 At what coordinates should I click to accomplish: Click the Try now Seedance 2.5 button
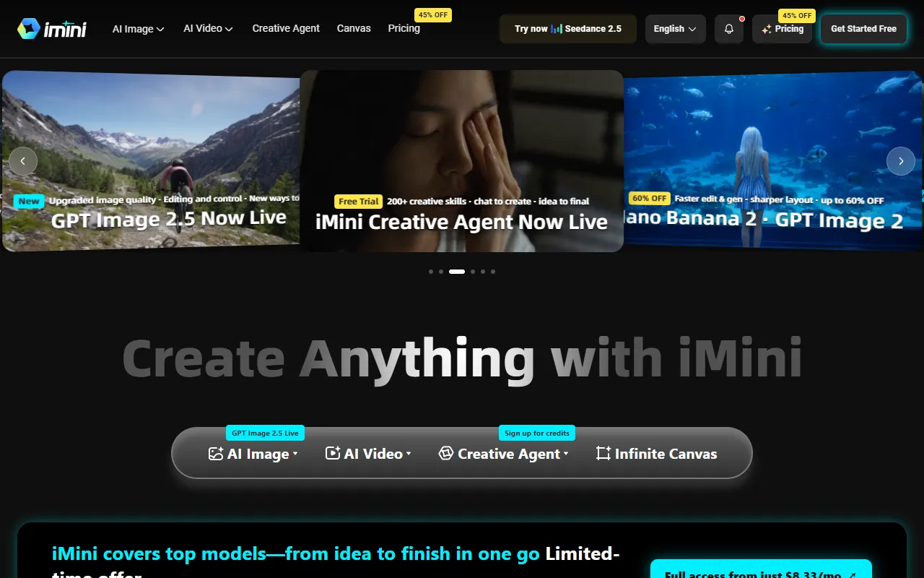pyautogui.click(x=568, y=29)
